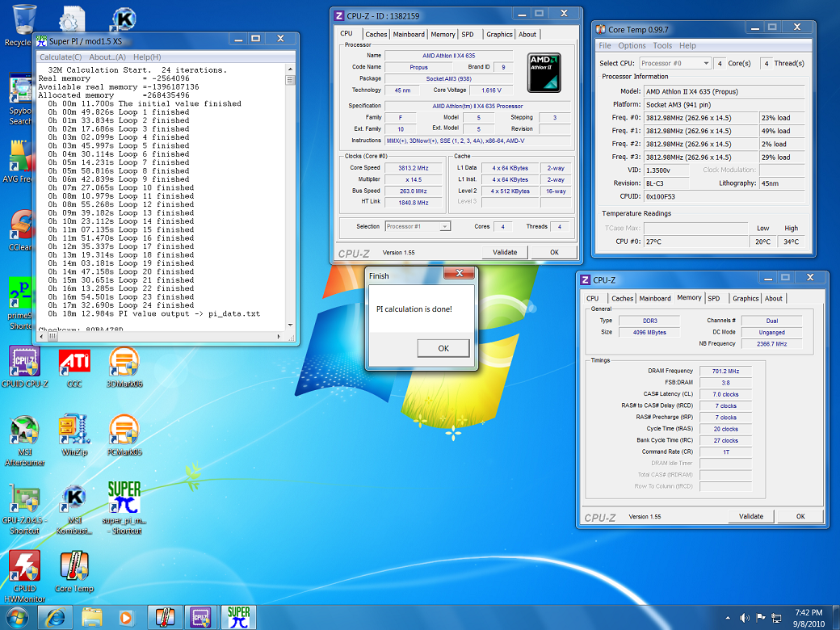Open CPUID HWMonitor desktop icon
Screen dimensions: 840x630
click(25, 577)
